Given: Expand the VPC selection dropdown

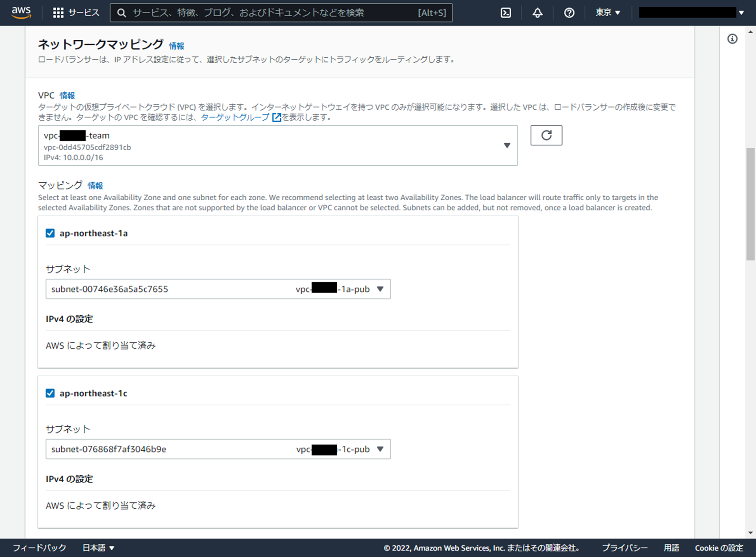Looking at the screenshot, I should [278, 145].
